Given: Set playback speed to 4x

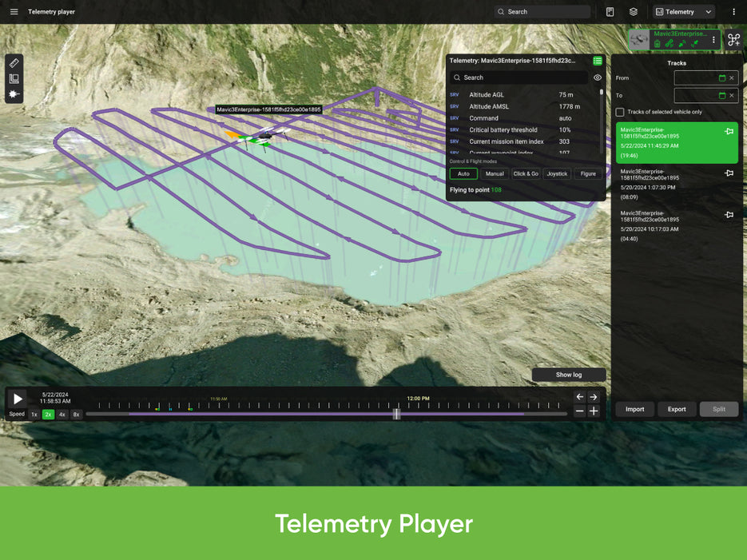Looking at the screenshot, I should (x=62, y=415).
